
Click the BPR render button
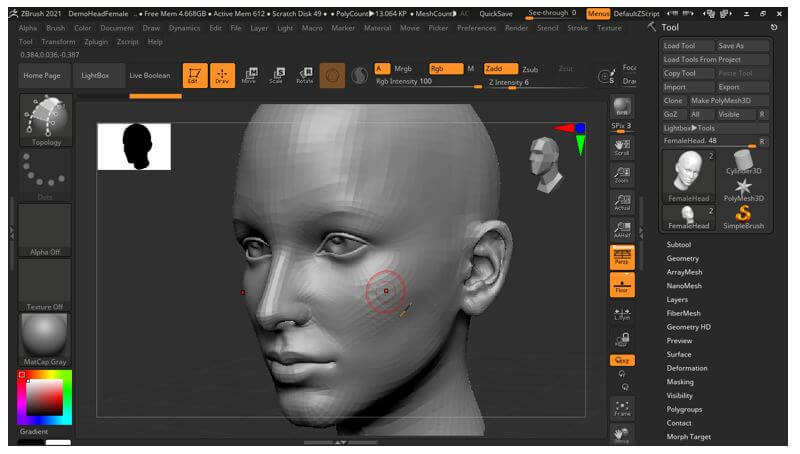[622, 107]
